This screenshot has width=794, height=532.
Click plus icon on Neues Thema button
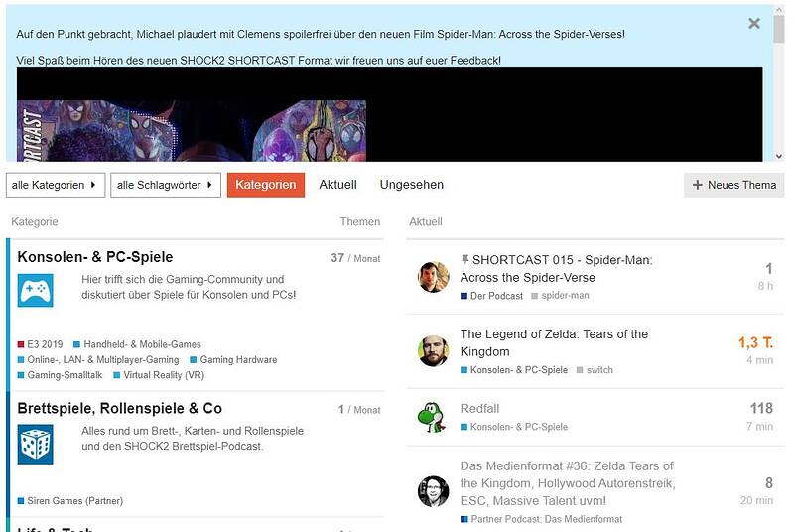[x=698, y=185]
